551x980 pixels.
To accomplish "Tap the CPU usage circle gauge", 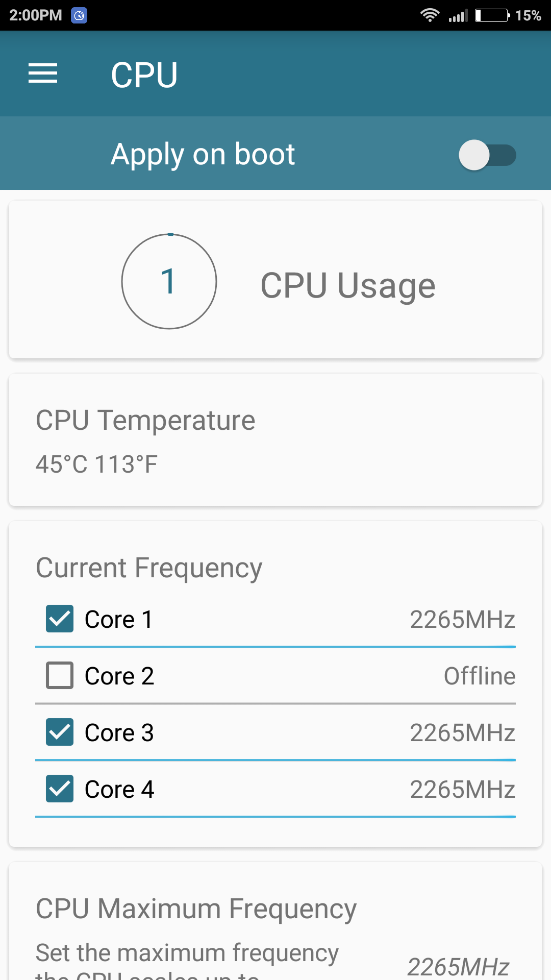I will tap(169, 281).
